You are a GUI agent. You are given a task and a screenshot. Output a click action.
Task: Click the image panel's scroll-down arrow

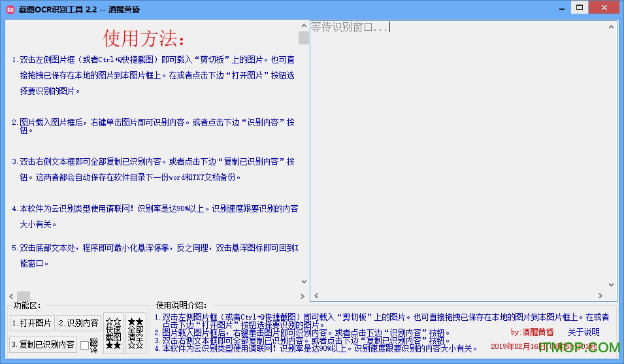pos(303,281)
